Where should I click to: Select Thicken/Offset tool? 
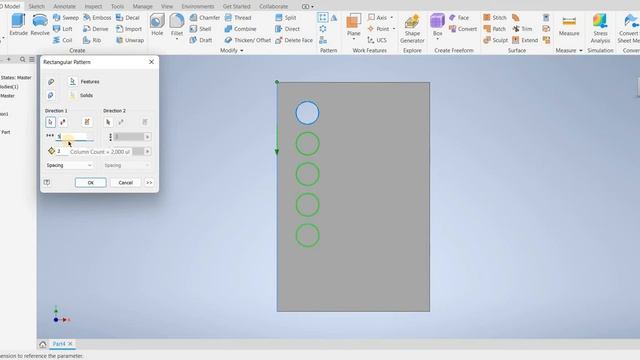[x=248, y=40]
